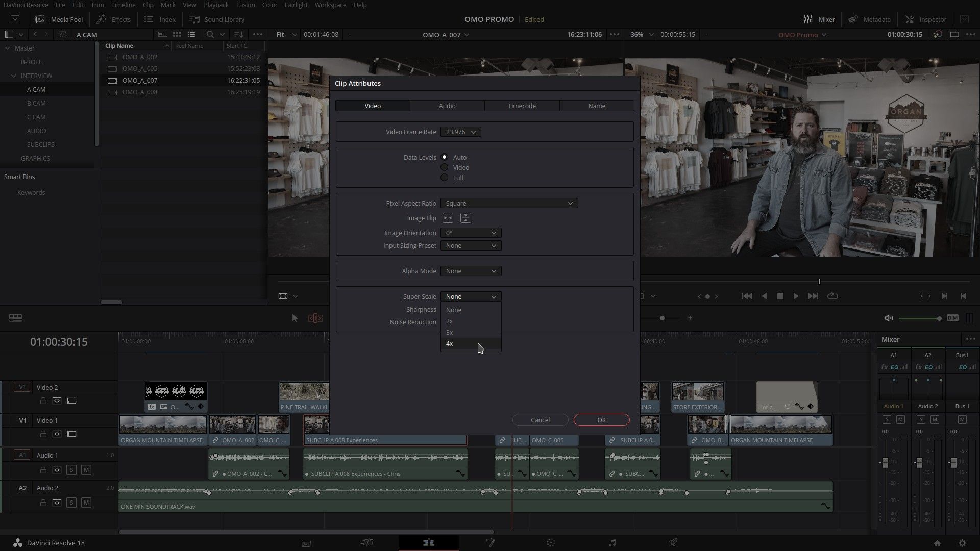
Task: Open the Media Pool panel
Action: click(59, 19)
